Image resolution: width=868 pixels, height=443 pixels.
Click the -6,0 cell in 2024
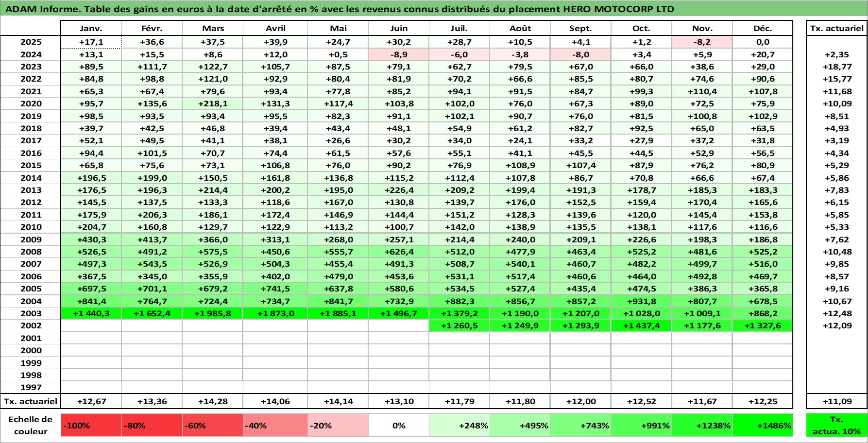point(460,54)
